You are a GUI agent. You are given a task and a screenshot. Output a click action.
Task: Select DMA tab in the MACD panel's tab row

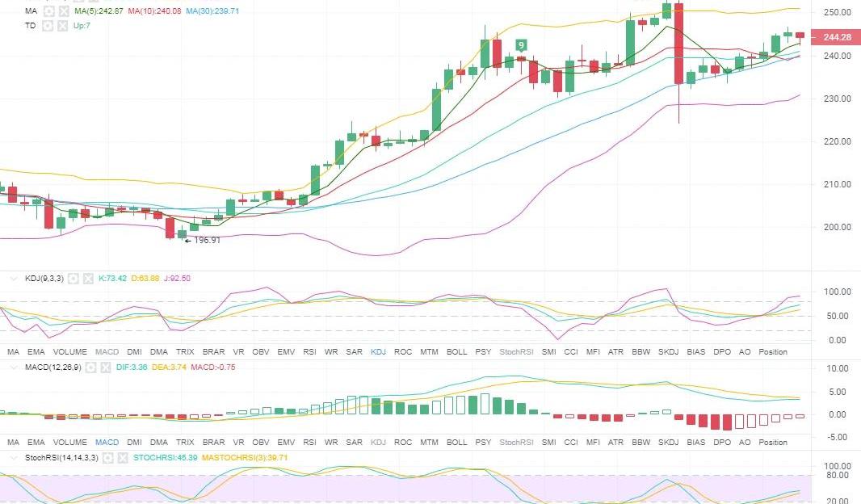coord(159,443)
